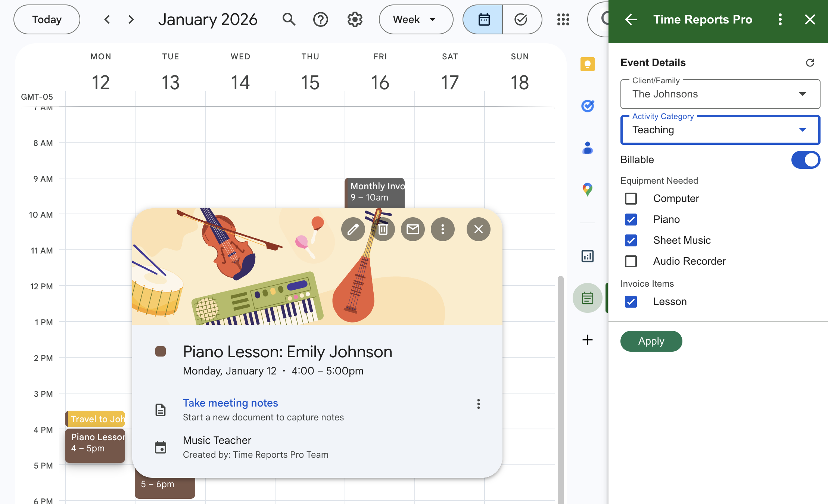Viewport: 828px width, 504px height.
Task: Email guests using the envelope icon
Action: (x=413, y=229)
